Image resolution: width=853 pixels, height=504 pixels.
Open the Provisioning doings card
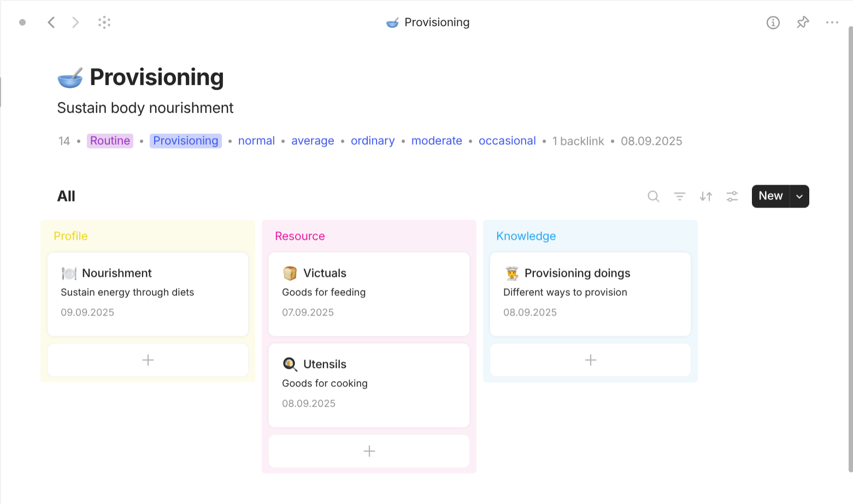[x=590, y=293]
